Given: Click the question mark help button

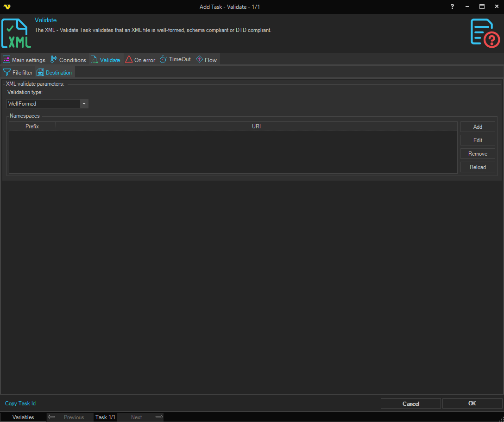Looking at the screenshot, I should [452, 6].
